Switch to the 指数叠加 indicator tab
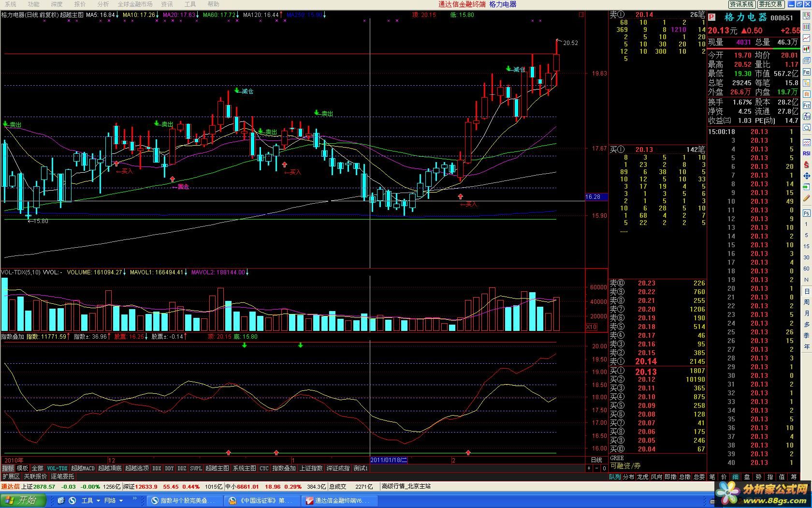 tap(284, 468)
